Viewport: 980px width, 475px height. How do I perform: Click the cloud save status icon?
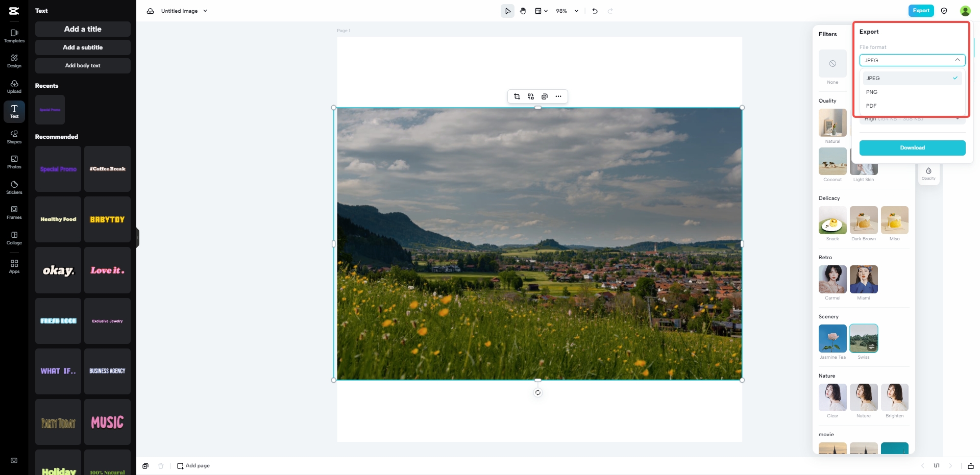[x=151, y=11]
